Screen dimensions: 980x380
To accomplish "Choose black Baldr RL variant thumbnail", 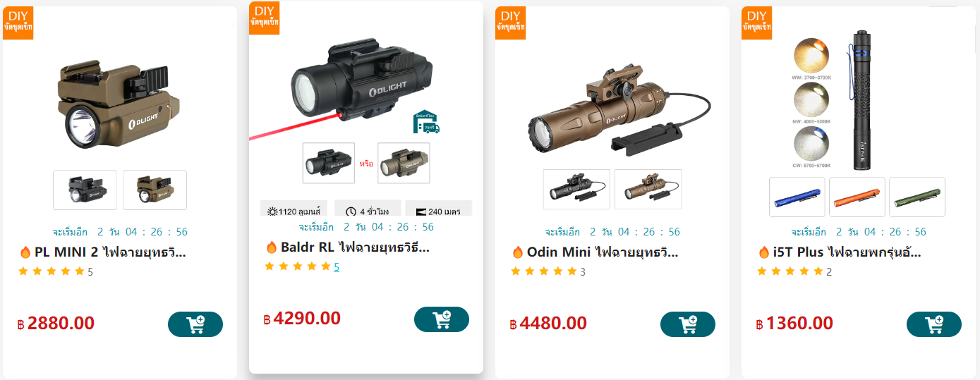I will (329, 164).
